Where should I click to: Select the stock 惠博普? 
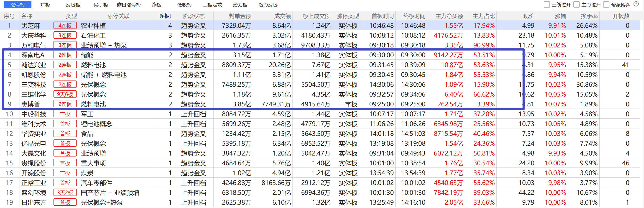coord(31,104)
